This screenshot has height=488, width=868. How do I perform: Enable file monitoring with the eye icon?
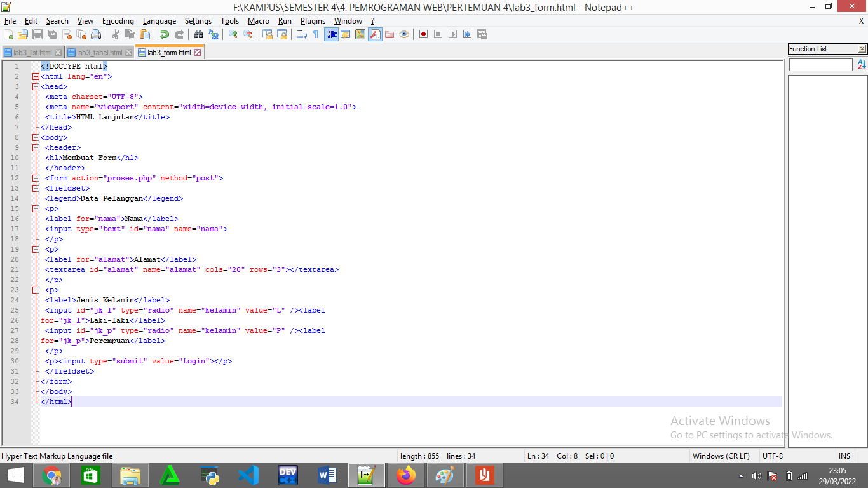[x=404, y=34]
